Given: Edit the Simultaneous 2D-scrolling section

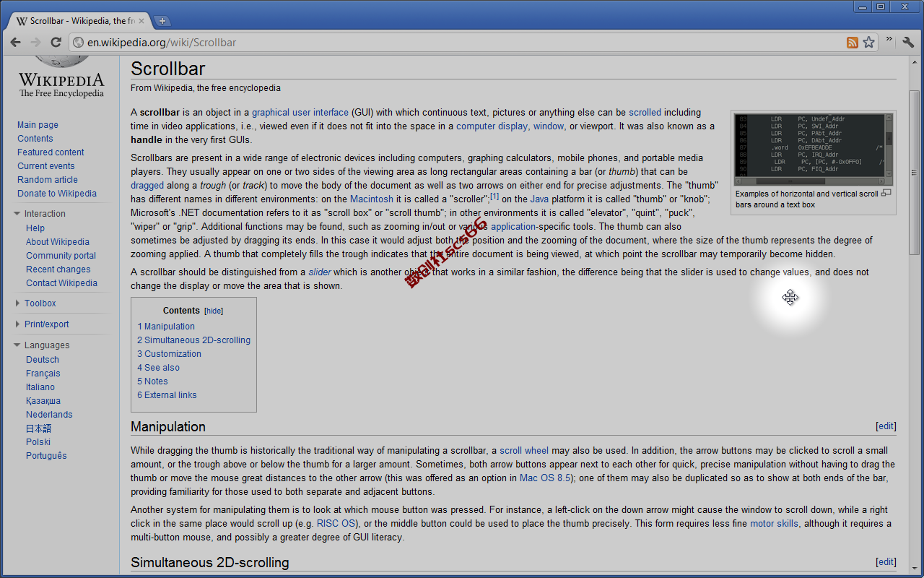Looking at the screenshot, I should pyautogui.click(x=886, y=561).
